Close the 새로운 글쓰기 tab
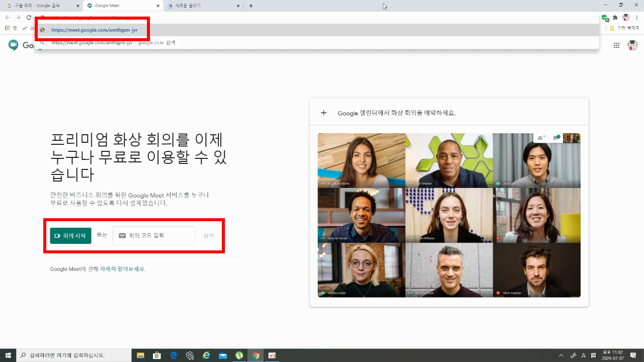The image size is (644, 362). 238,6
